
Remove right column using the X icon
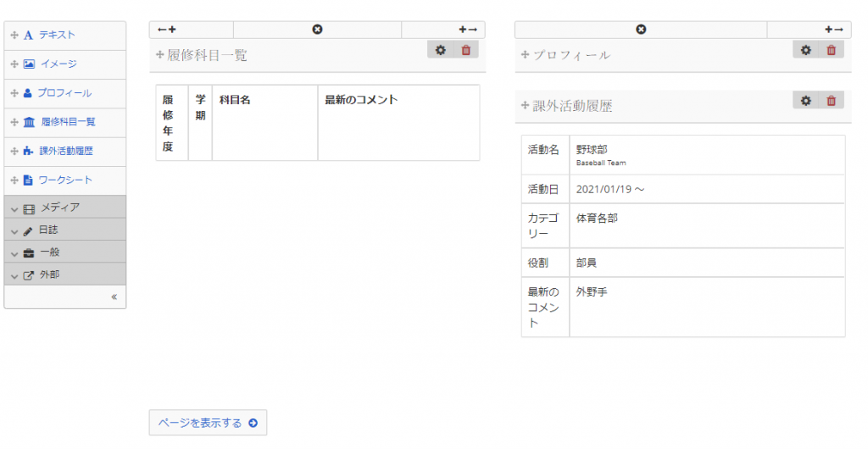pyautogui.click(x=641, y=30)
